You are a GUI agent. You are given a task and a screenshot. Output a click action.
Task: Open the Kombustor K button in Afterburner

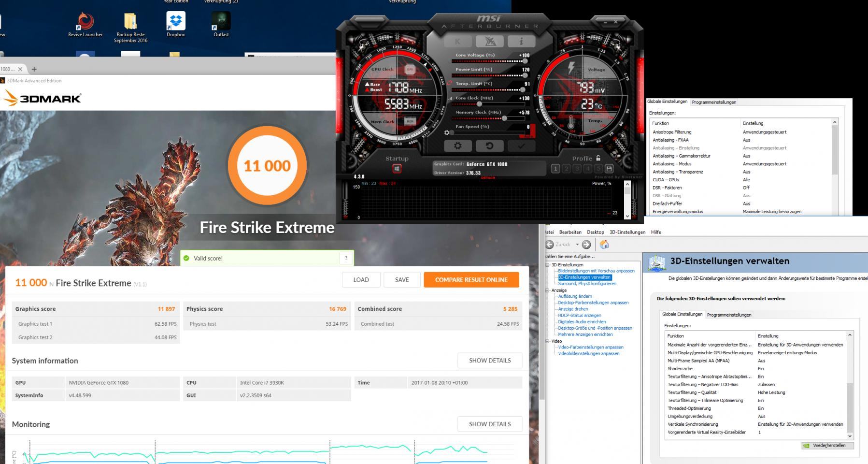click(457, 42)
